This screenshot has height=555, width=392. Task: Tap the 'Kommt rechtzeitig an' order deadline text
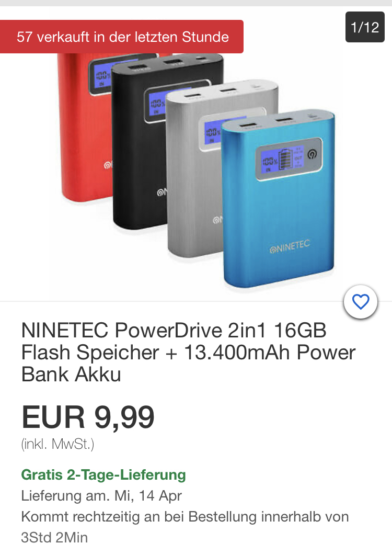(x=185, y=517)
